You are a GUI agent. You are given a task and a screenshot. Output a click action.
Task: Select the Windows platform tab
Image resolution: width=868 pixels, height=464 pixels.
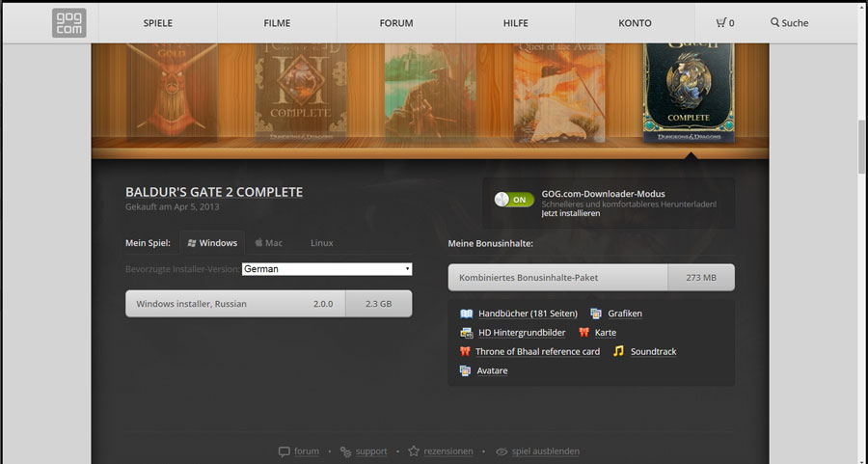click(212, 243)
